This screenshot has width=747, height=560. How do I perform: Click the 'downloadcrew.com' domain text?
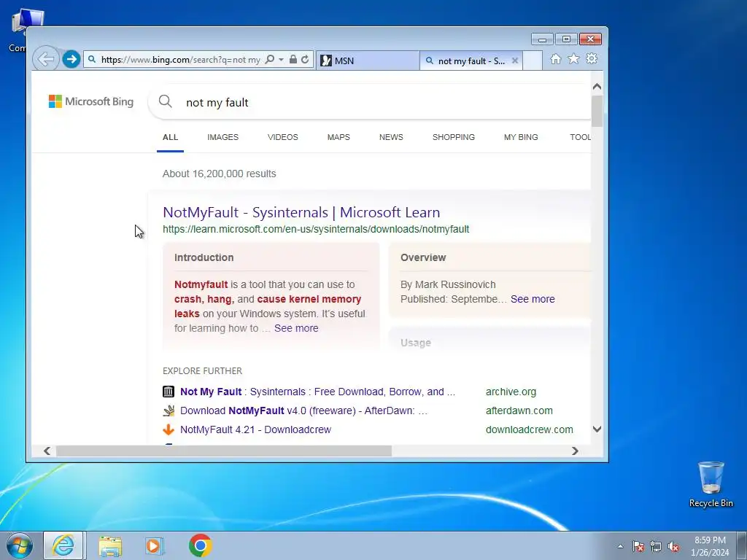pos(530,429)
